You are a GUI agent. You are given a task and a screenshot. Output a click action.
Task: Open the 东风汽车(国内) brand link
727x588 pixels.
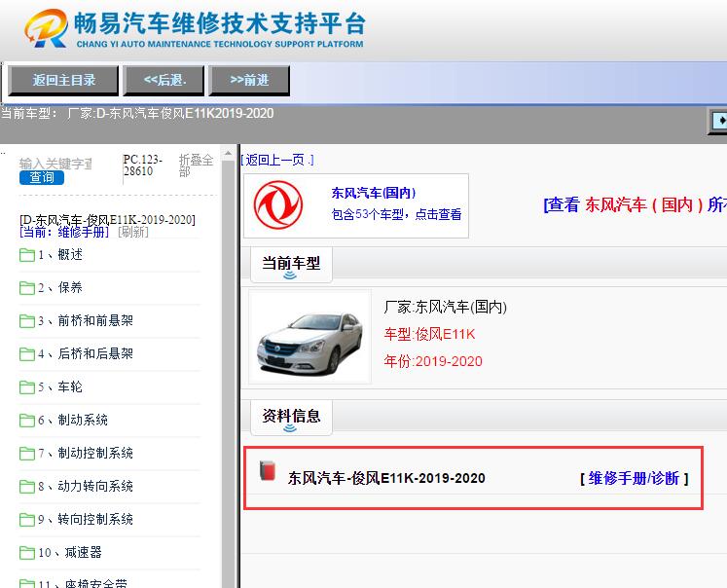pos(374,193)
